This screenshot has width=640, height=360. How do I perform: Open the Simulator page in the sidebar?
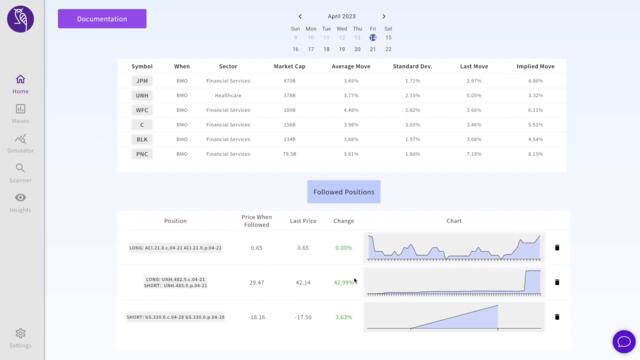[x=20, y=144]
